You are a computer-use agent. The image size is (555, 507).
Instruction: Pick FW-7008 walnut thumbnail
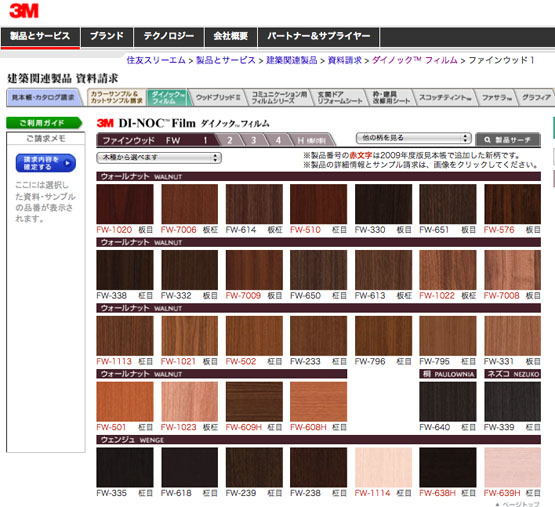[513, 270]
